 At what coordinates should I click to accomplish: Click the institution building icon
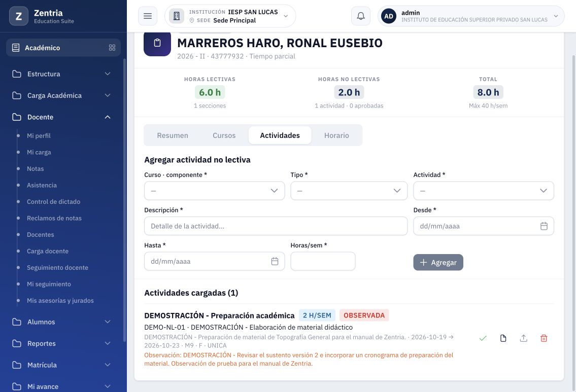(176, 16)
